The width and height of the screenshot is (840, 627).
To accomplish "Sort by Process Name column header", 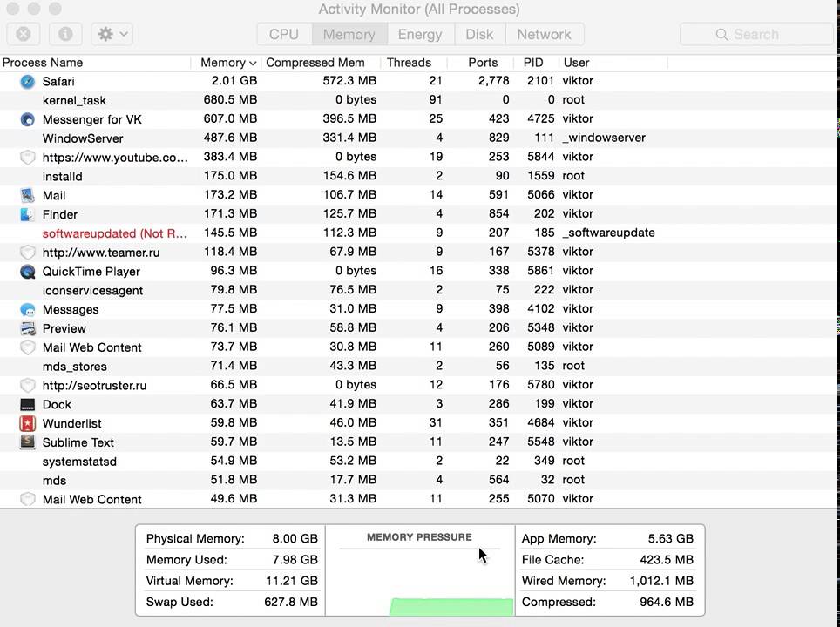I will tap(95, 63).
